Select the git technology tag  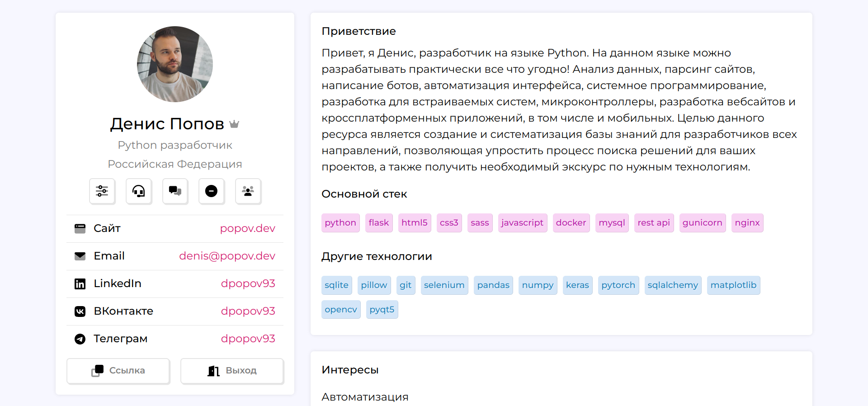point(406,285)
